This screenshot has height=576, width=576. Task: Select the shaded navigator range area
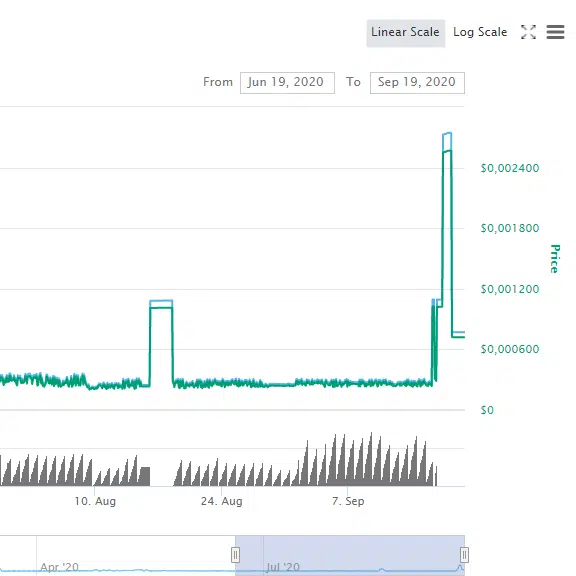pos(350,555)
